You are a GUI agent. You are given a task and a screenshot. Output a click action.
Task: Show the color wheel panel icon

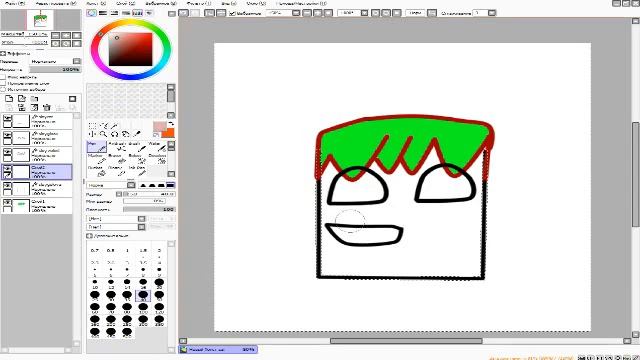[91, 13]
